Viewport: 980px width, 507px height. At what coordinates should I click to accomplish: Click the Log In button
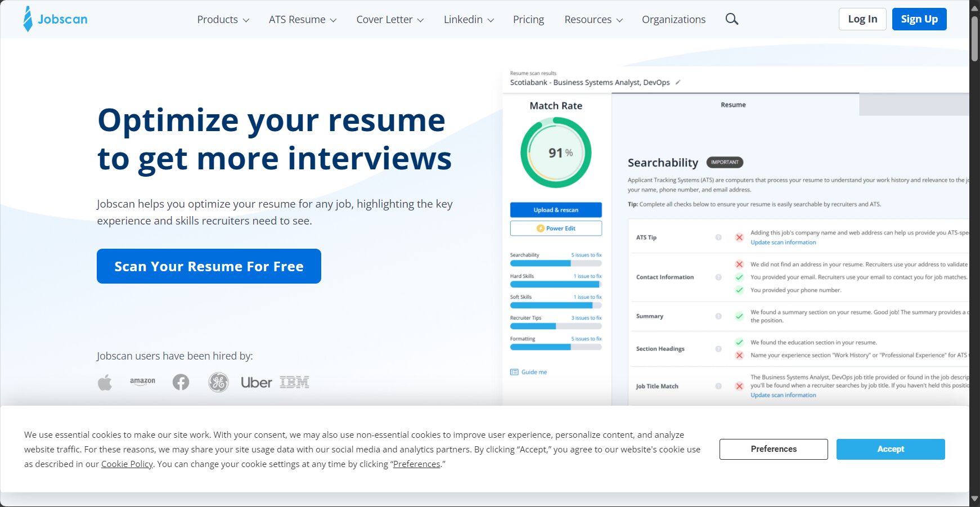[x=862, y=19]
